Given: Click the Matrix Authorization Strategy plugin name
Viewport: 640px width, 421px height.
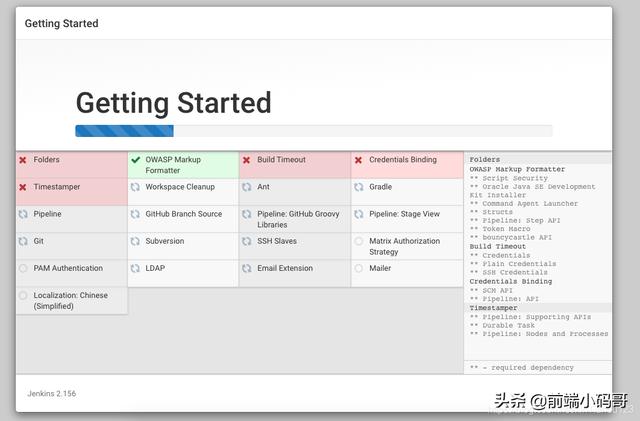Looking at the screenshot, I should (x=404, y=246).
